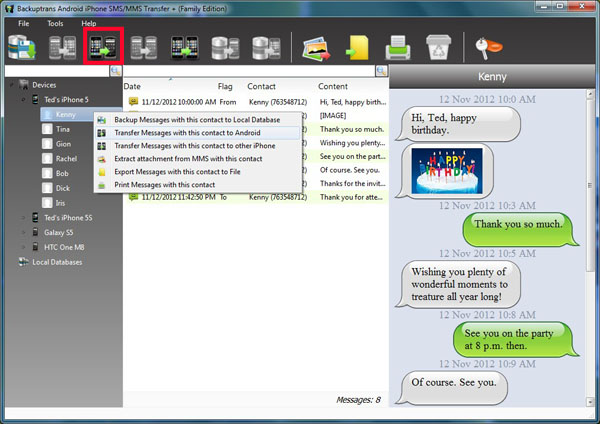Select the Kenny contact in the tree

(x=65, y=114)
